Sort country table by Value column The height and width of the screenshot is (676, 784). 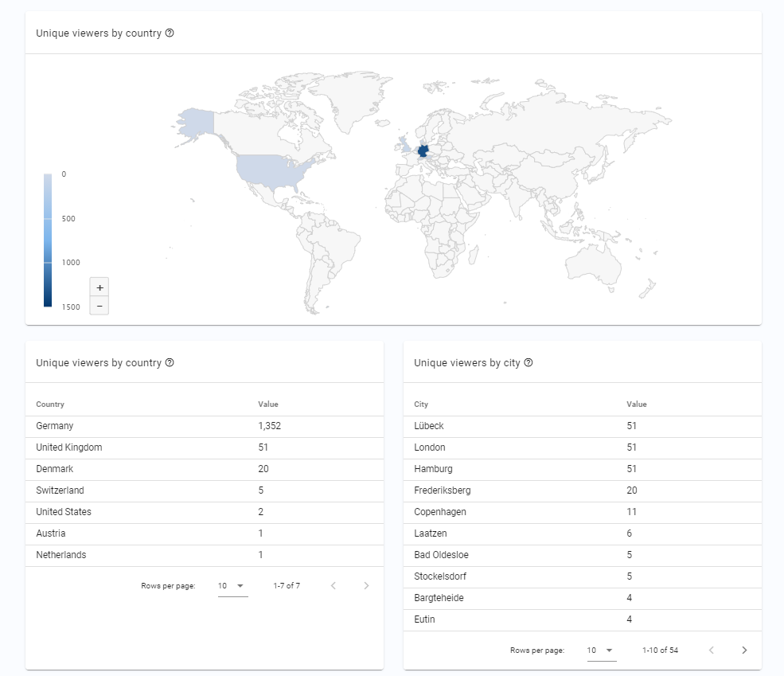click(x=268, y=404)
